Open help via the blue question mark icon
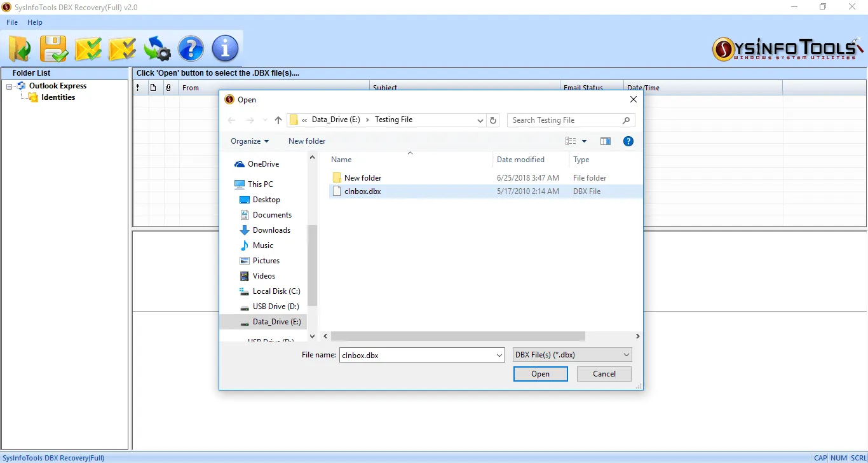The image size is (868, 463). point(191,49)
